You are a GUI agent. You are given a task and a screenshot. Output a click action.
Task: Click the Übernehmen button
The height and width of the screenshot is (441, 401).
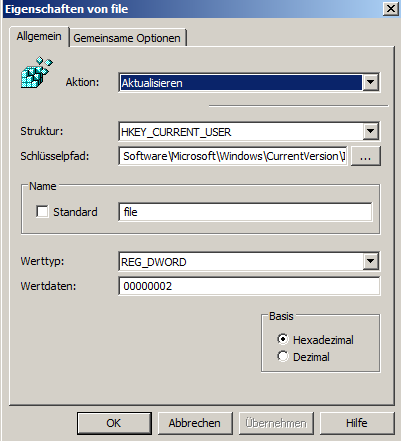pyautogui.click(x=276, y=423)
